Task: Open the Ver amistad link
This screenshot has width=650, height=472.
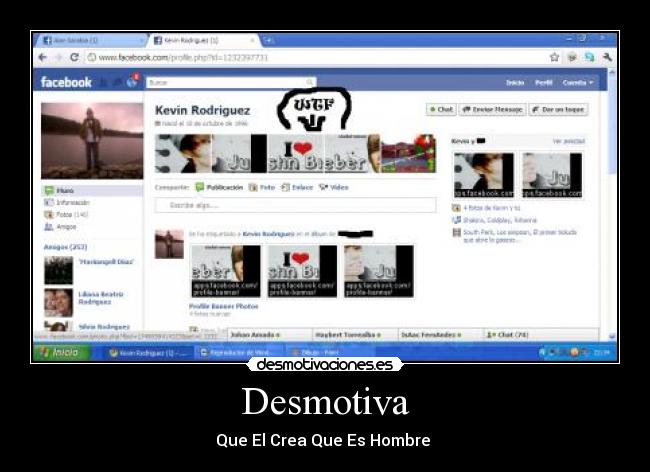Action: (568, 141)
